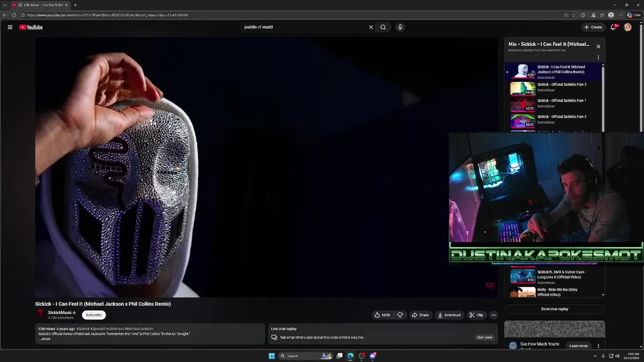Image resolution: width=644 pixels, height=362 pixels.
Task: Favorite this page with star icon
Action: click(574, 15)
